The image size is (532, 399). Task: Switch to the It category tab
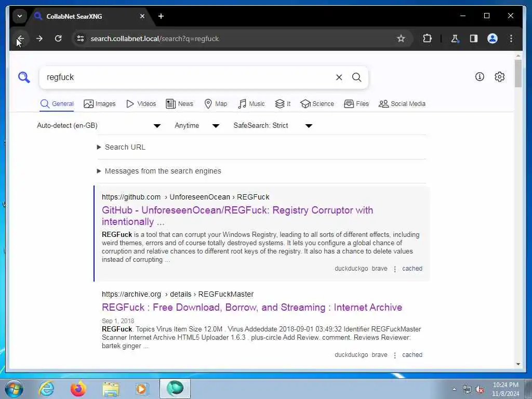pos(283,104)
